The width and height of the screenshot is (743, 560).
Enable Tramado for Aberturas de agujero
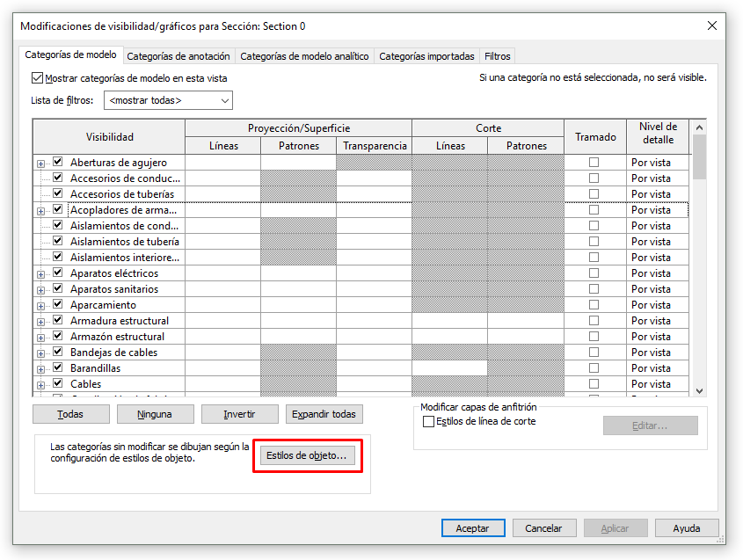tap(594, 162)
